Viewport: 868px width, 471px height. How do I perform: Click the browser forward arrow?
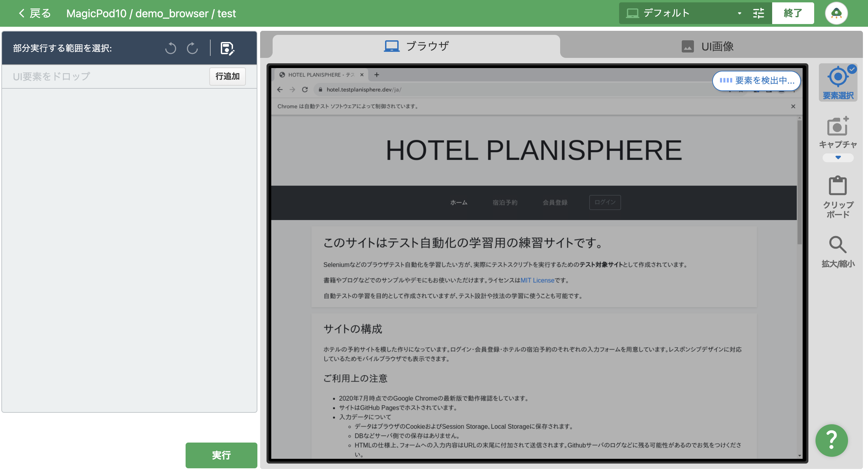click(292, 89)
